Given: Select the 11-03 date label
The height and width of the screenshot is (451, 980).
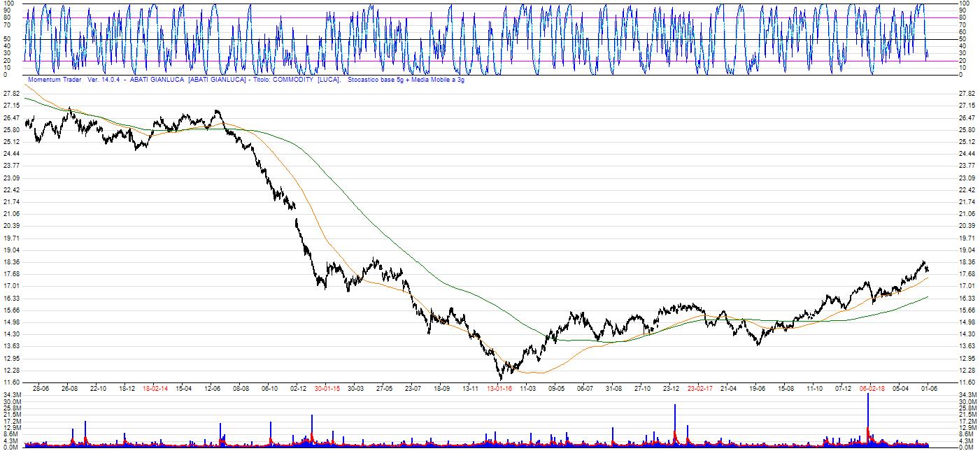Looking at the screenshot, I should [528, 387].
